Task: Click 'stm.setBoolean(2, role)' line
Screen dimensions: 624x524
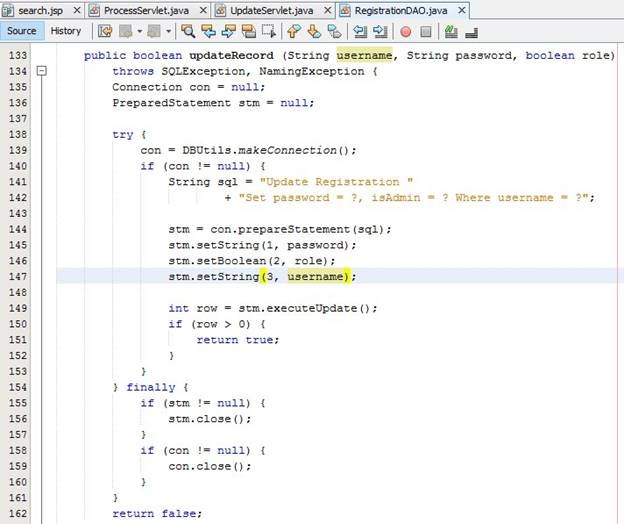Action: coord(252,261)
